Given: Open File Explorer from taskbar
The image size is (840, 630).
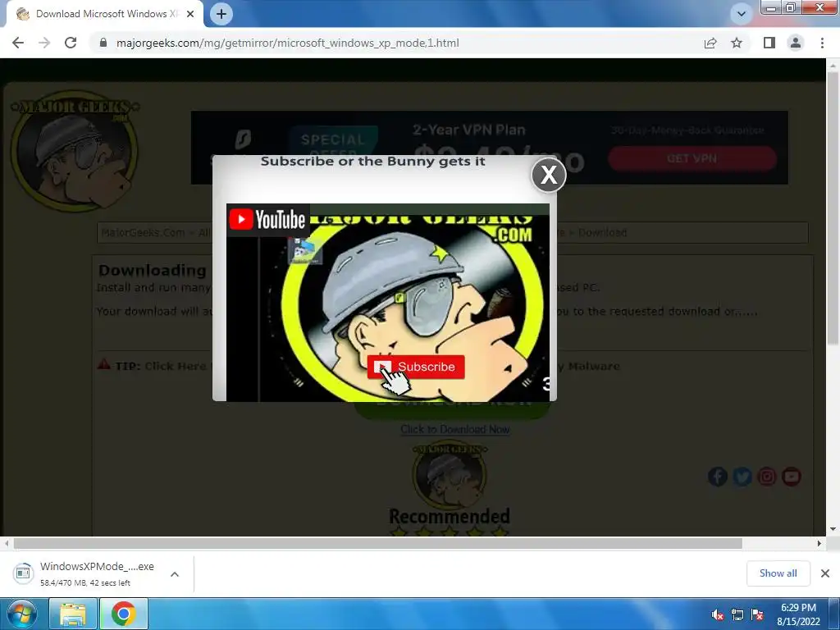Looking at the screenshot, I should point(73,614).
